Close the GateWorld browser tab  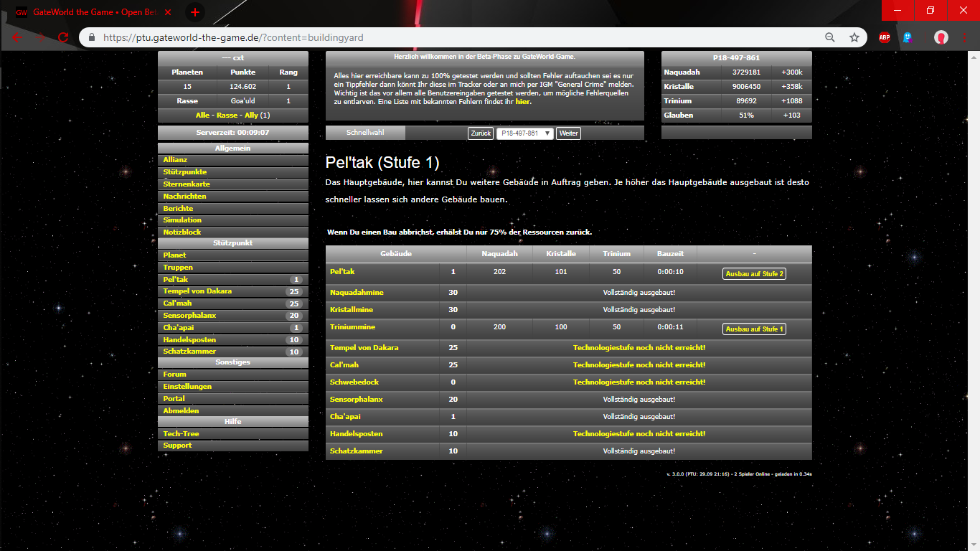coord(168,12)
